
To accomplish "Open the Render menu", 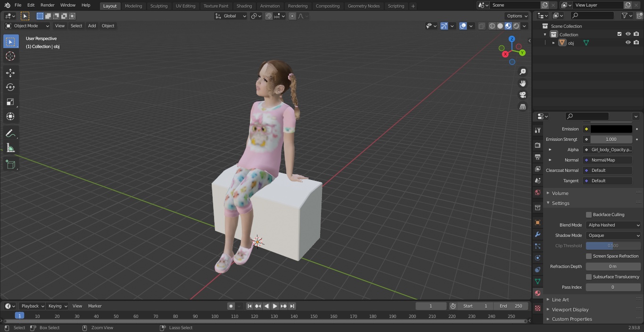I will click(47, 5).
